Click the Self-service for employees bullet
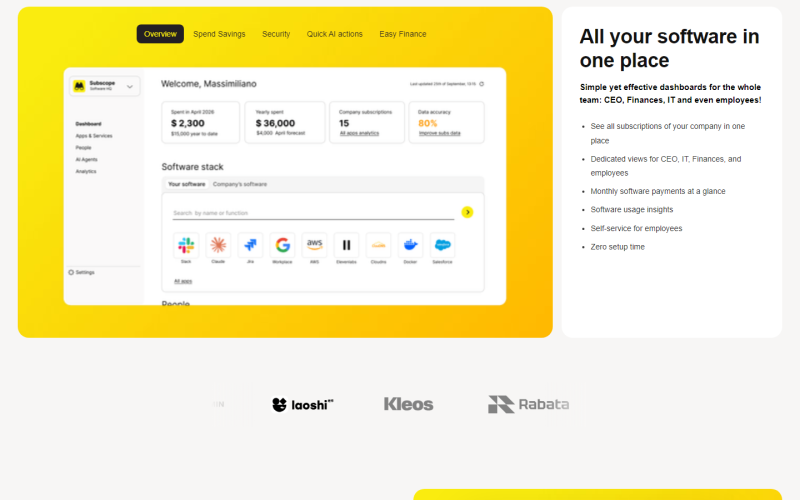The width and height of the screenshot is (800, 500). pyautogui.click(x=636, y=229)
